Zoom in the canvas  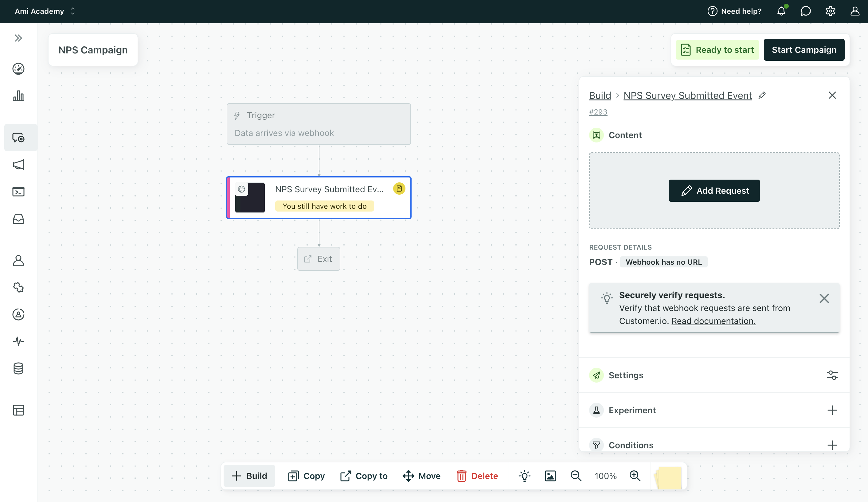[635, 476]
